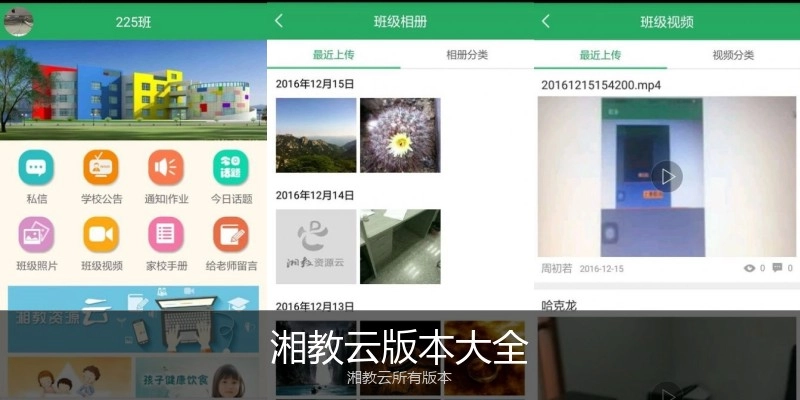Go back from 班级视频 screen
Viewport: 800px width, 400px height.
pos(546,21)
